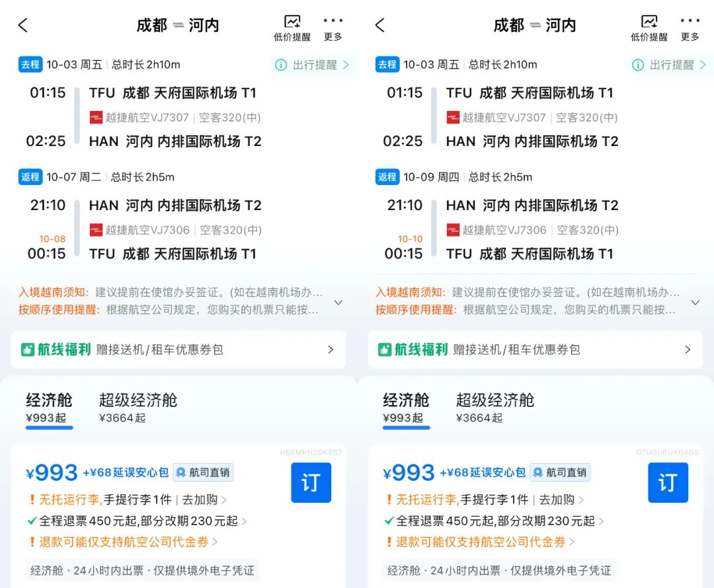Tap the back arrow to return
The height and width of the screenshot is (588, 714).
pos(21,25)
